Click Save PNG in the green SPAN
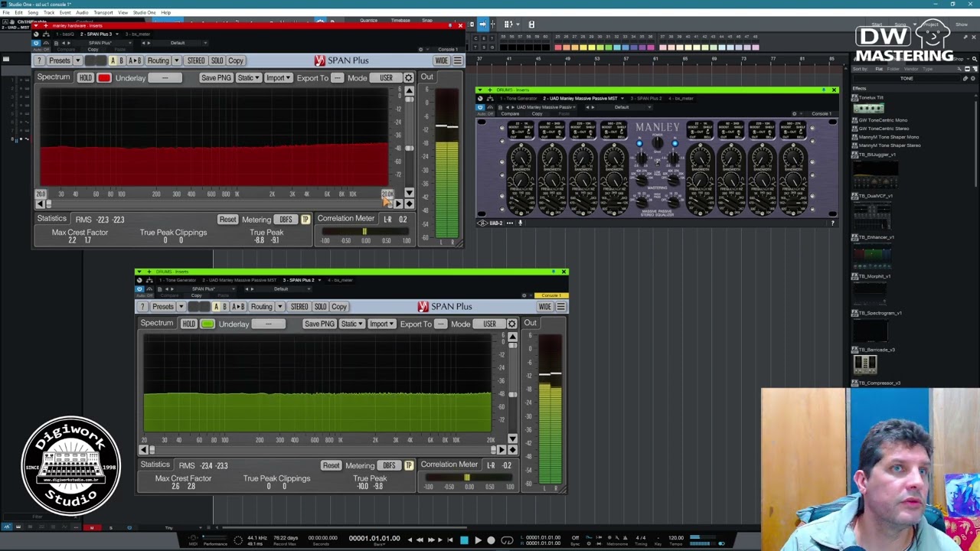Image resolution: width=980 pixels, height=551 pixels. (318, 324)
